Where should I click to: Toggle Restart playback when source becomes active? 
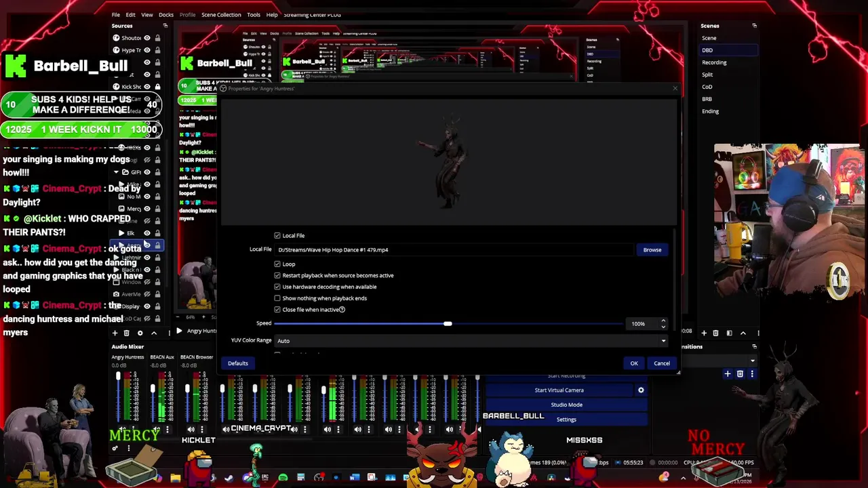tap(277, 276)
